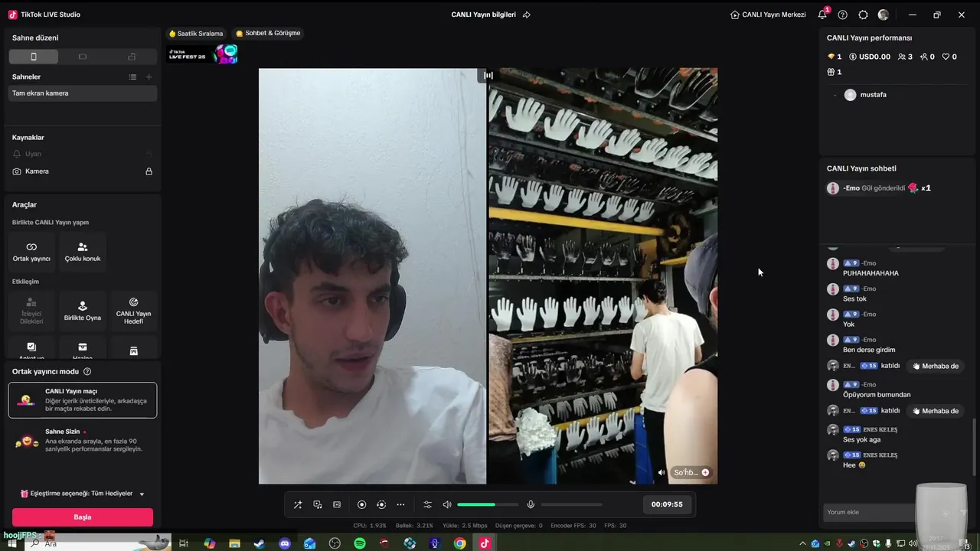This screenshot has width=980, height=551.
Task: Adjust the green speaker volume slider
Action: [x=488, y=504]
